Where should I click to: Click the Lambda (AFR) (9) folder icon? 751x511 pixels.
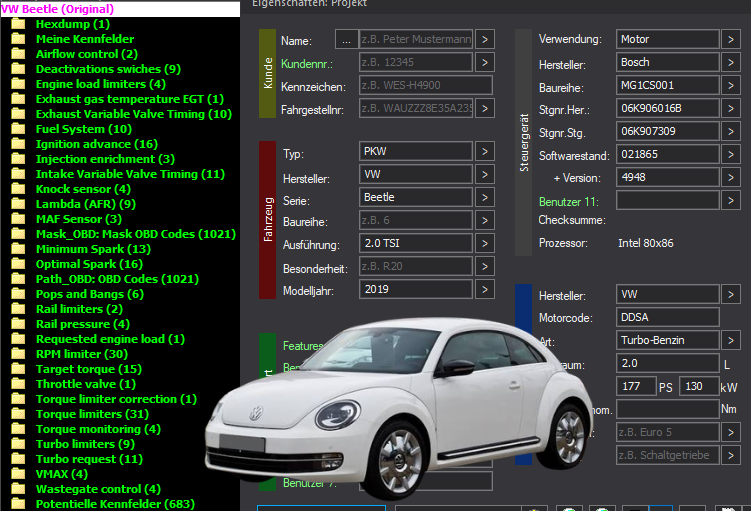point(18,204)
